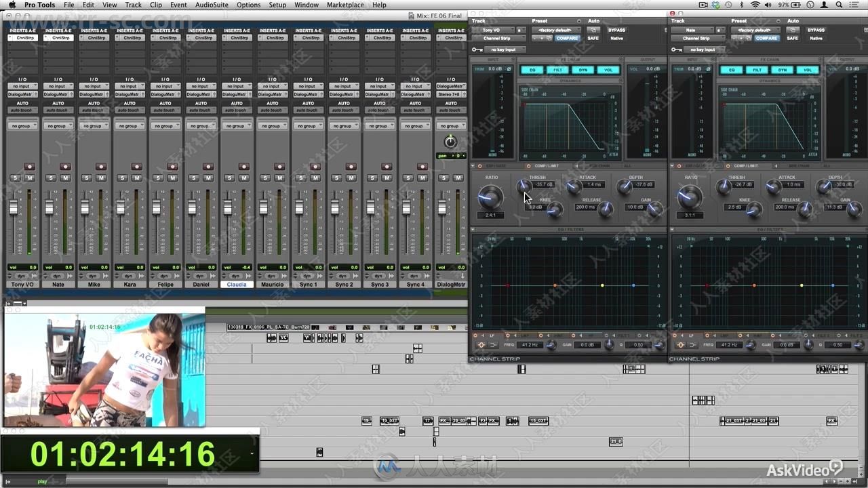The image size is (868, 488).
Task: Click Knee knob in Tony VO plugin
Action: pos(554,209)
